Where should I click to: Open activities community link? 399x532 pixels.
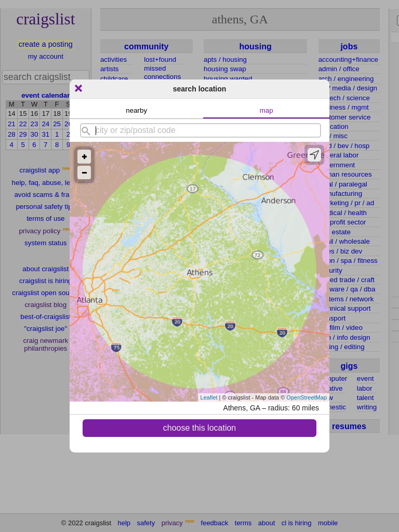click(x=113, y=59)
